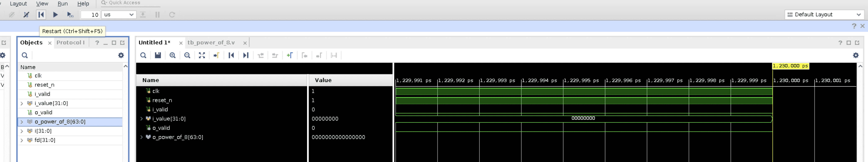Click the Previous Transition icon
Screen dimensions: 868x162
pos(261,55)
